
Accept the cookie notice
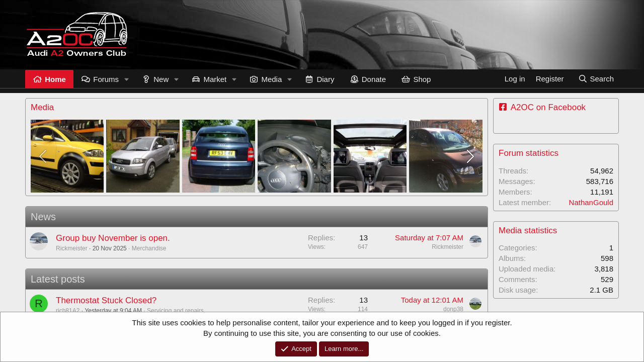[296, 349]
